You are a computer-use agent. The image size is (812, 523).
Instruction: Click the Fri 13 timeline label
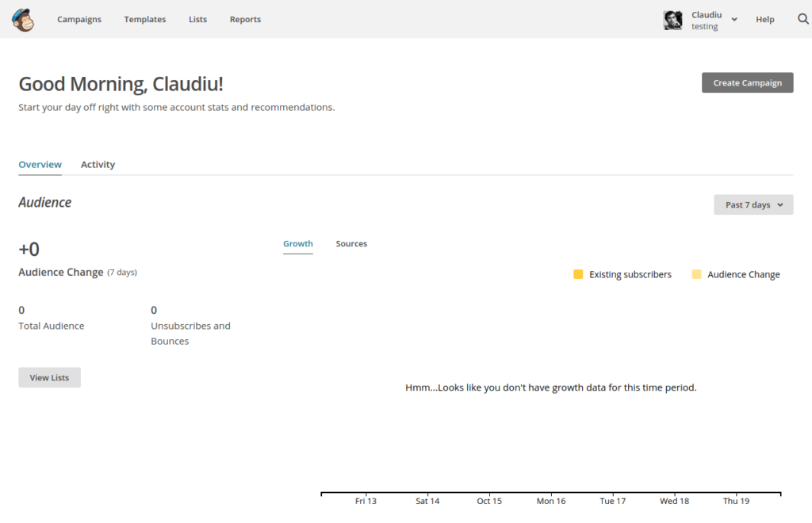[366, 501]
